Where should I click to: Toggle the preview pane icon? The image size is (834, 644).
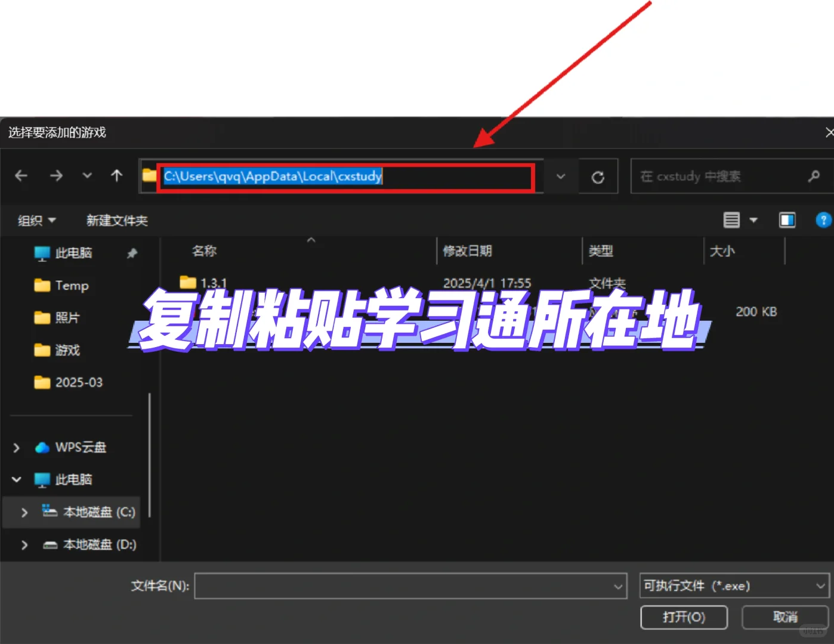(787, 220)
